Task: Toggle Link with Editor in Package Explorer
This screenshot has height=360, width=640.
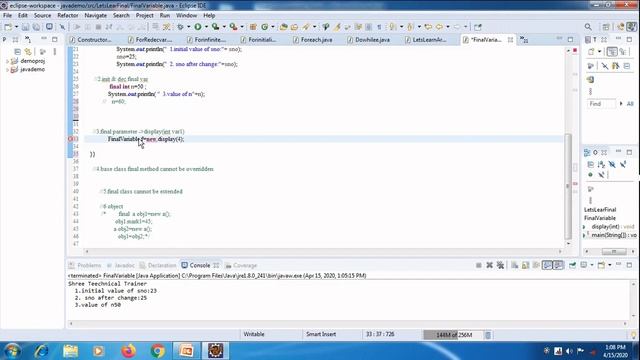Action: (28, 52)
